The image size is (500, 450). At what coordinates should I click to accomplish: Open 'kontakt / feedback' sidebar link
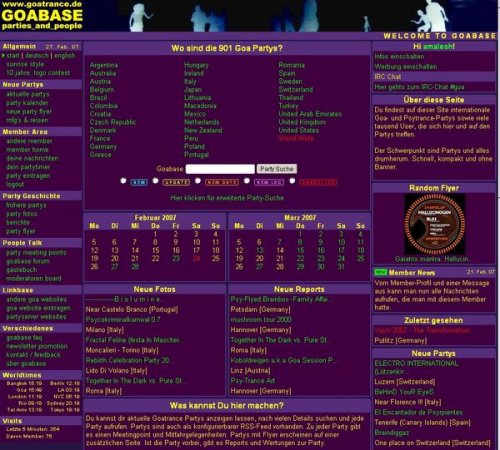tap(33, 355)
